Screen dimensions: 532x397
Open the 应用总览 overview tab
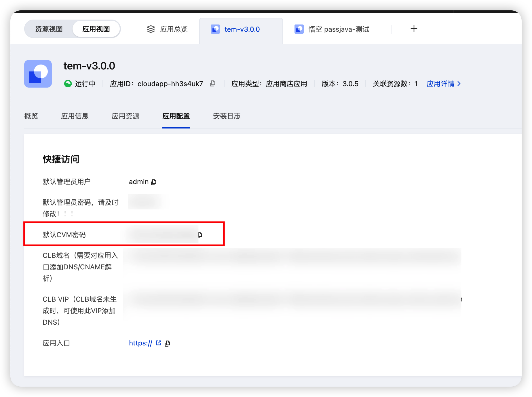coord(173,29)
